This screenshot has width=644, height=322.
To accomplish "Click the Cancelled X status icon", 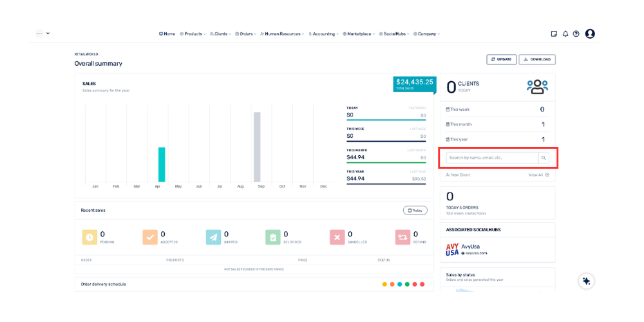I will pyautogui.click(x=337, y=238).
